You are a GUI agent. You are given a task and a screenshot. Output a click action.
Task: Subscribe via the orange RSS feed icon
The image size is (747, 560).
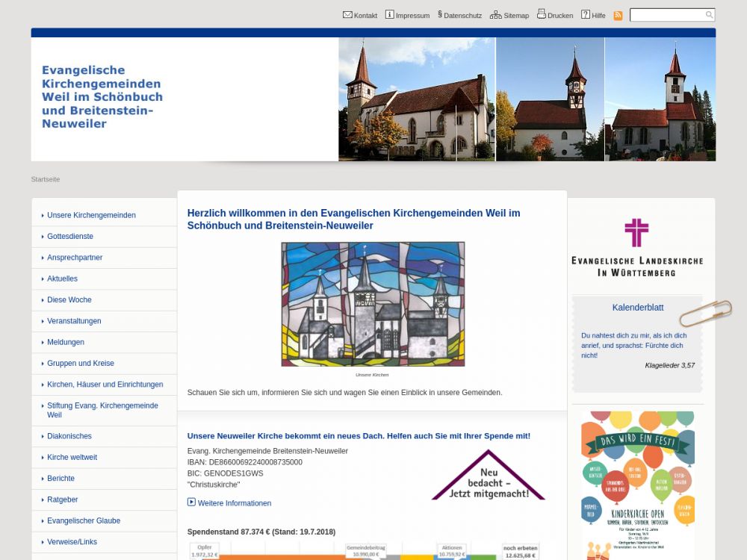(618, 16)
